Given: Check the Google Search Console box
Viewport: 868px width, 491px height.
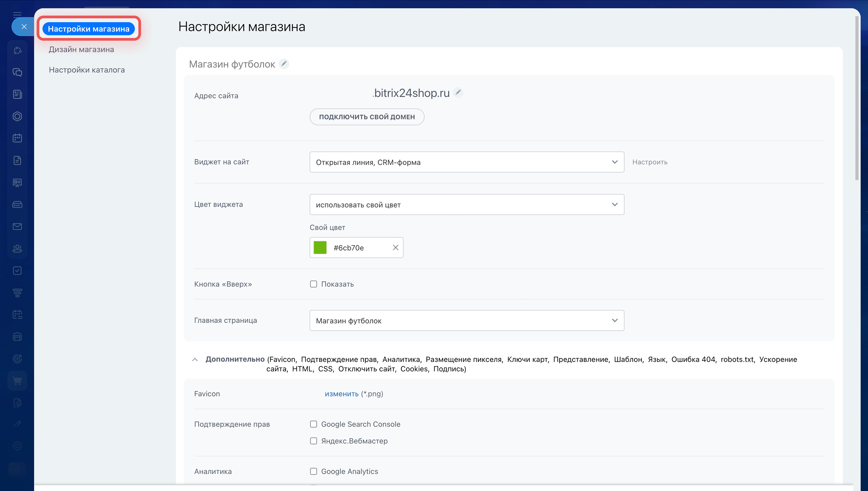Looking at the screenshot, I should click(314, 424).
